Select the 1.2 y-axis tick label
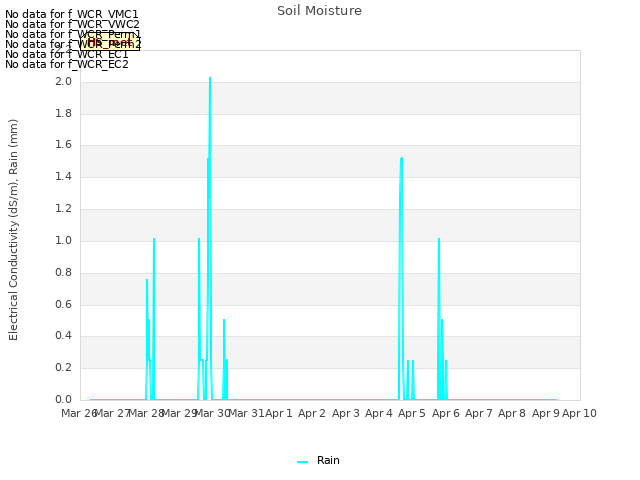 point(63,209)
